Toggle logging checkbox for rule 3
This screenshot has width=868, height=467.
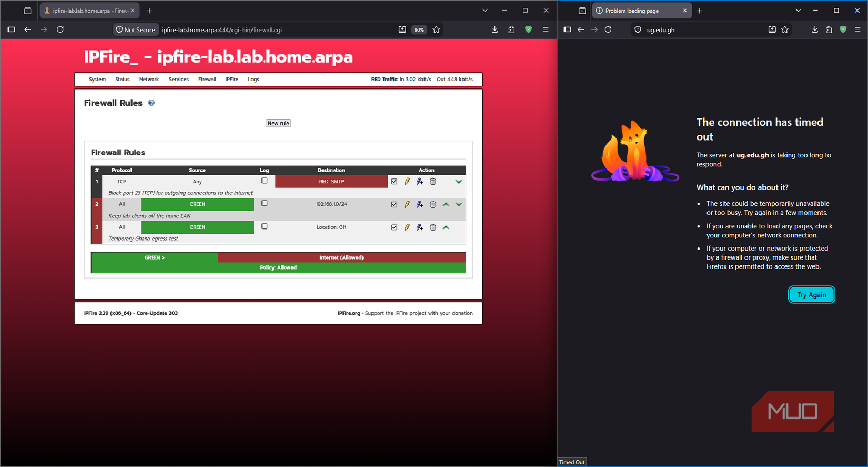point(265,226)
